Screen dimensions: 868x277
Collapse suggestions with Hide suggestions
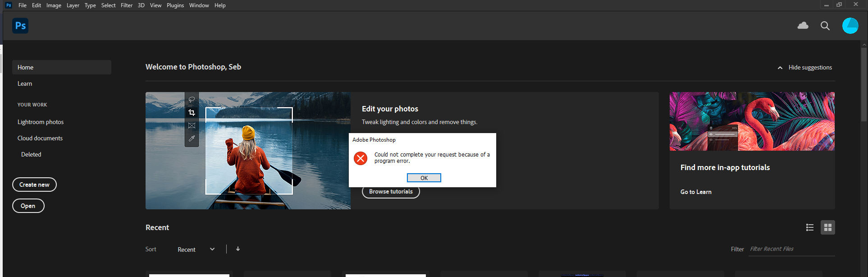[805, 67]
